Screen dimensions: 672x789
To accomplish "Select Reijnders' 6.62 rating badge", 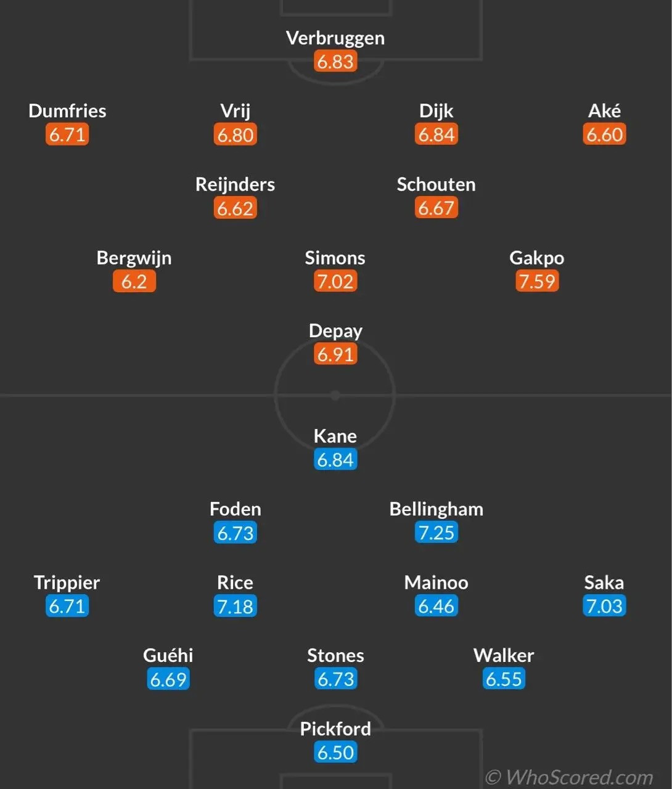I will 236,208.
